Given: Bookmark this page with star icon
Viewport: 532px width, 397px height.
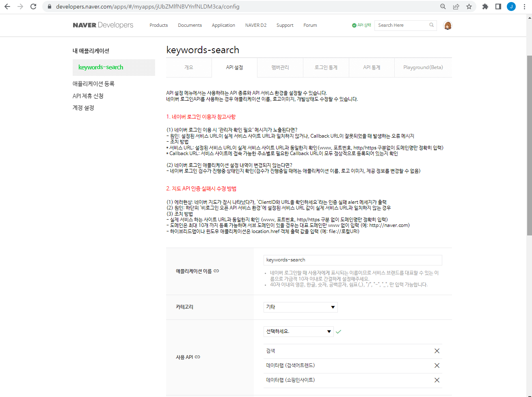Looking at the screenshot, I should pos(469,6).
